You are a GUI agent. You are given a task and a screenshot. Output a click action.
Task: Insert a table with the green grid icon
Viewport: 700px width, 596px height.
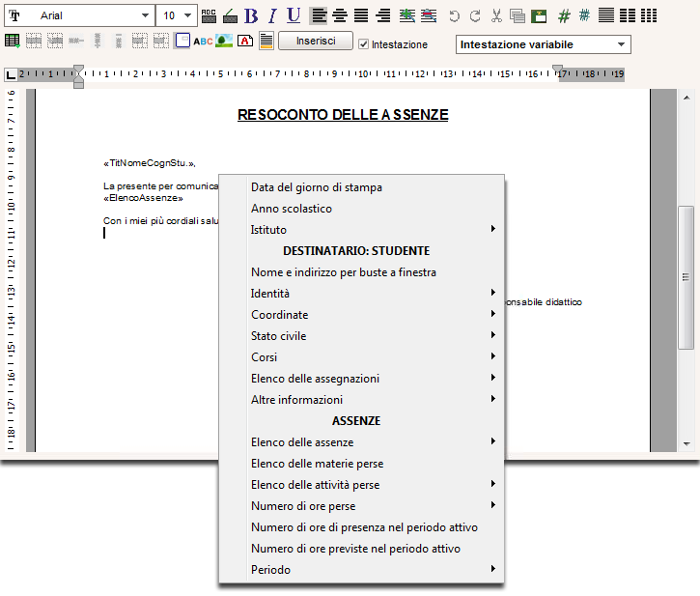tap(12, 41)
